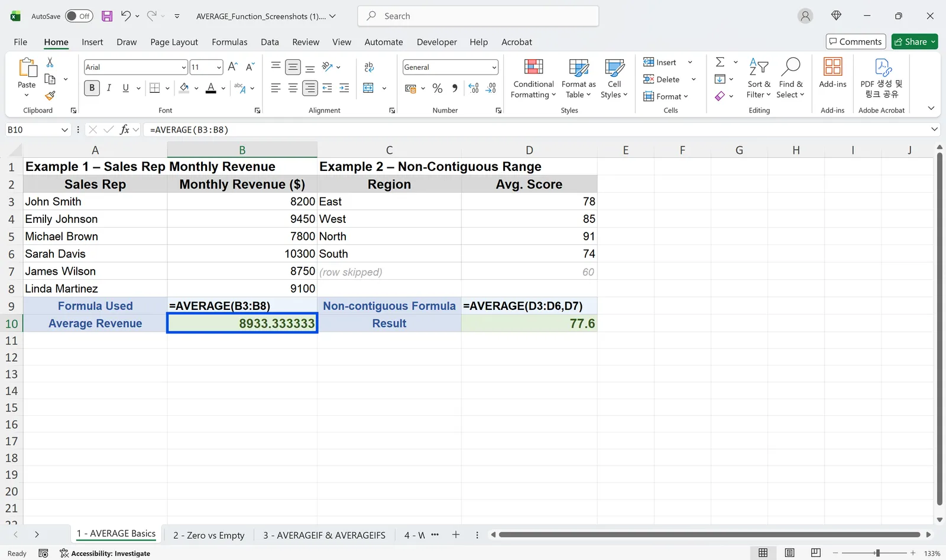Open Sort & Filter menu
The width and height of the screenshot is (946, 560).
click(x=759, y=79)
